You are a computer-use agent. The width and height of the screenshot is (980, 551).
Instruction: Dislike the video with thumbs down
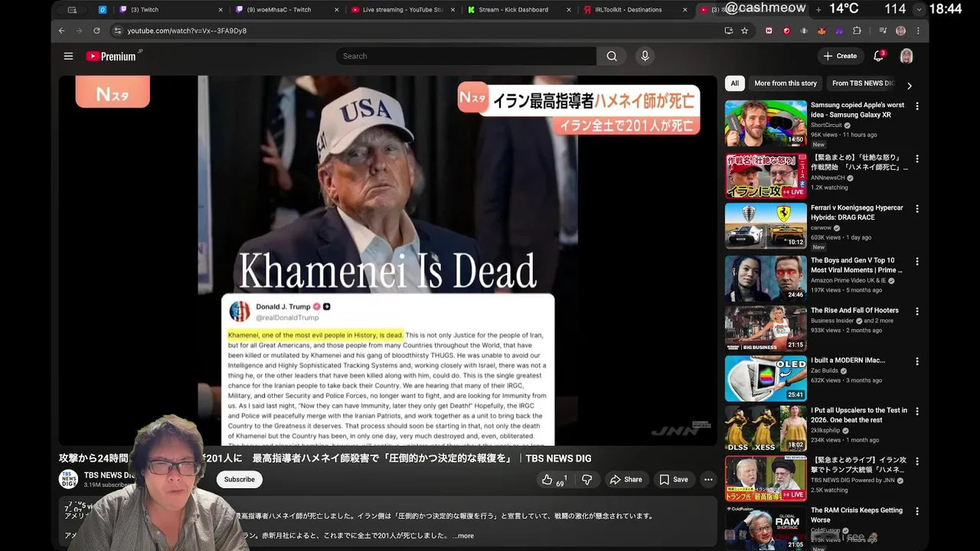click(x=587, y=480)
